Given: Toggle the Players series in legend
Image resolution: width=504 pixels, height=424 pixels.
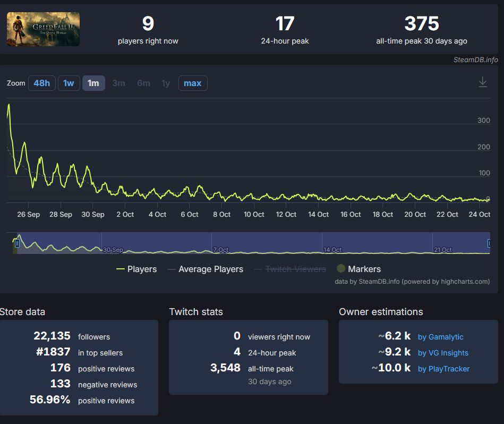Looking at the screenshot, I should point(136,269).
